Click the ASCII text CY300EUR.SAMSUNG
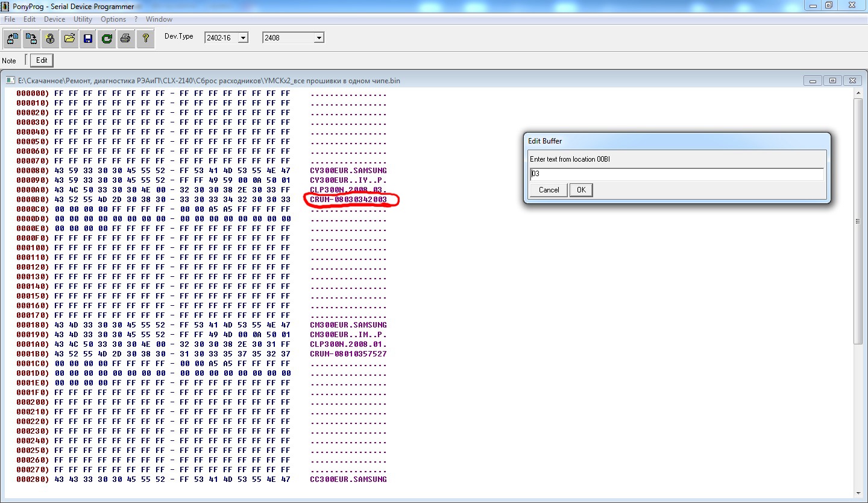This screenshot has width=868, height=503. (x=348, y=171)
